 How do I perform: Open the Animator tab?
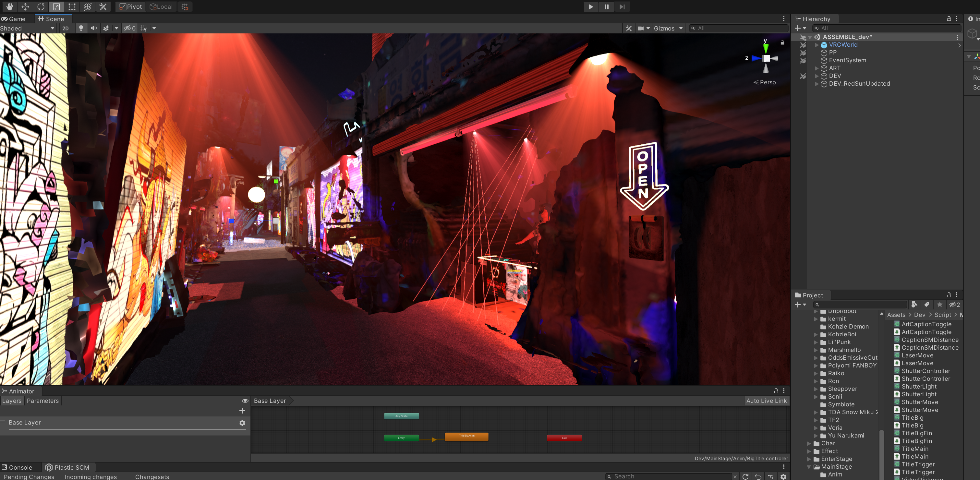point(18,391)
